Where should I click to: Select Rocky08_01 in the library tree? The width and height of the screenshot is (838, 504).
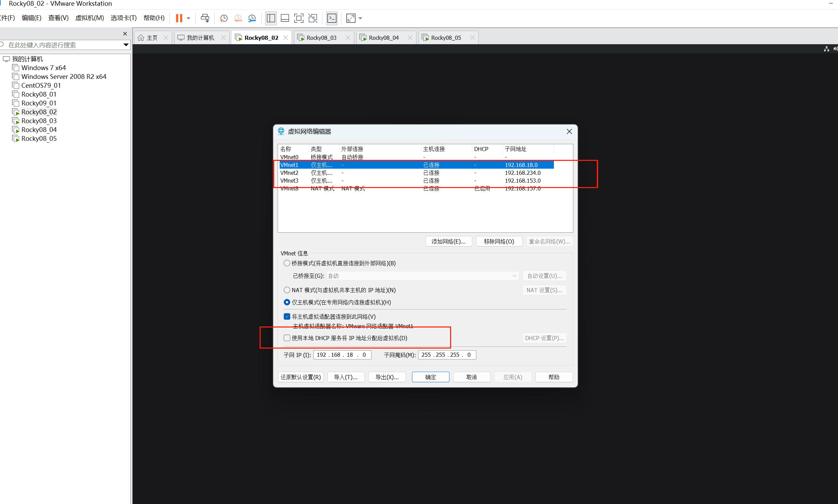[39, 94]
